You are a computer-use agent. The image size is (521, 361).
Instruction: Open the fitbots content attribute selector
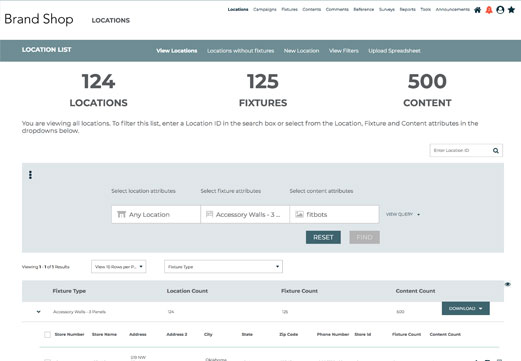pyautogui.click(x=334, y=214)
